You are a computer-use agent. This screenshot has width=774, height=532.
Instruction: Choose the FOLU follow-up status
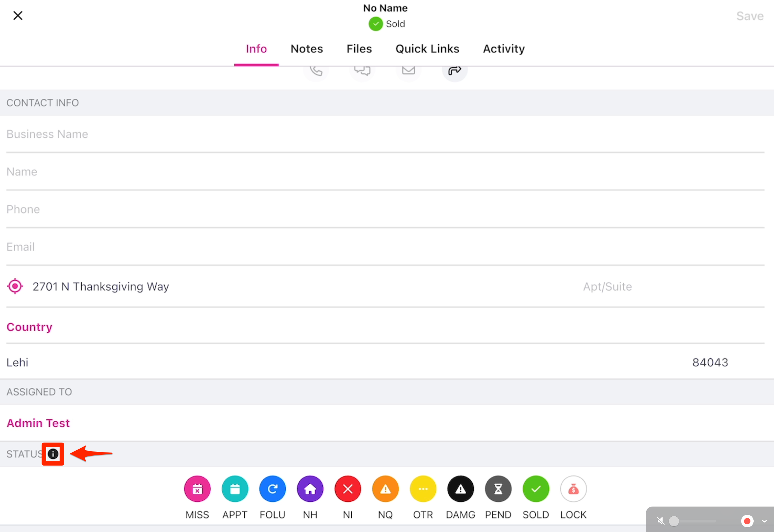[x=273, y=489]
